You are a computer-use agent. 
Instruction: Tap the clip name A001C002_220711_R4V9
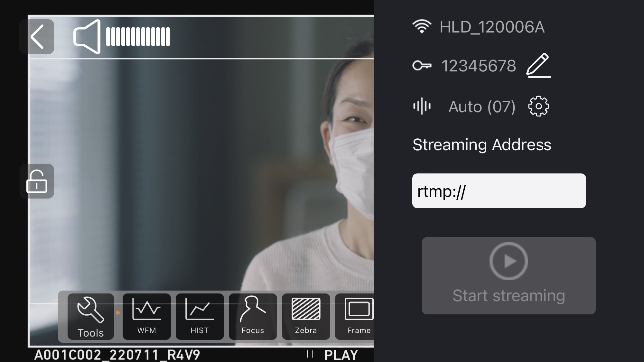[x=117, y=355]
